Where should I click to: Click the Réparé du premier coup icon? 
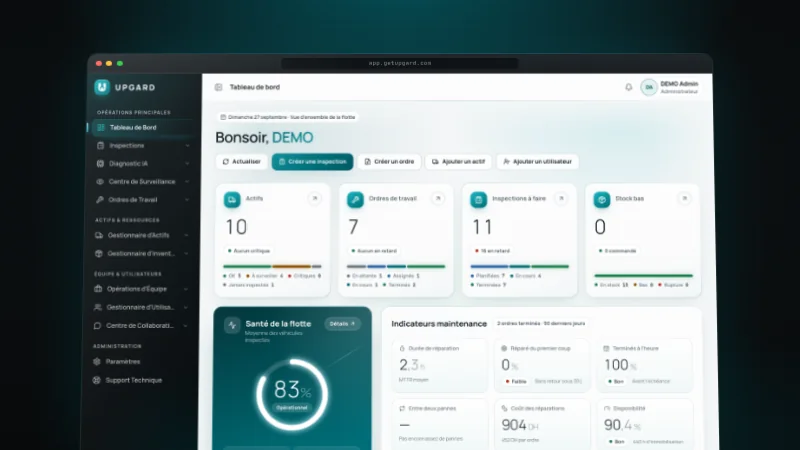click(504, 348)
